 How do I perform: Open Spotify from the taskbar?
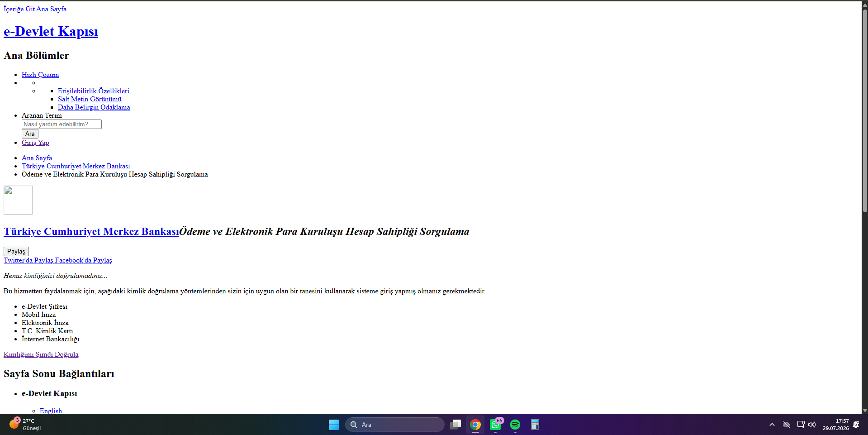click(515, 425)
